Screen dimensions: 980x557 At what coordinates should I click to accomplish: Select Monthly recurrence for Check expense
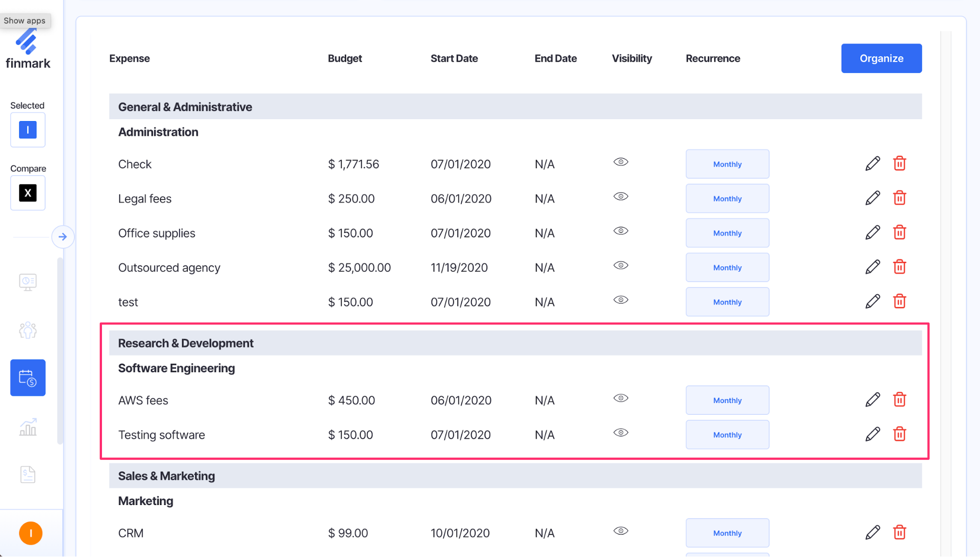[727, 164]
